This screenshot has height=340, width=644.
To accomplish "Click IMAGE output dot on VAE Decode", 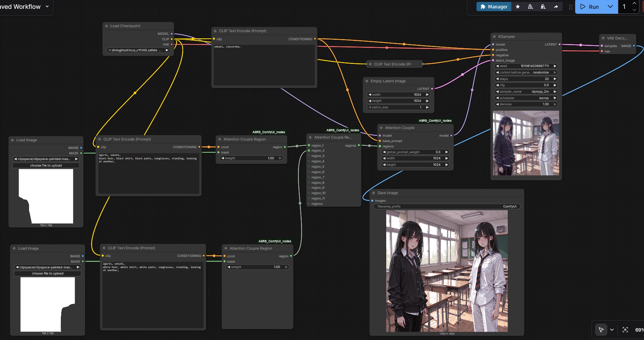I will point(634,46).
